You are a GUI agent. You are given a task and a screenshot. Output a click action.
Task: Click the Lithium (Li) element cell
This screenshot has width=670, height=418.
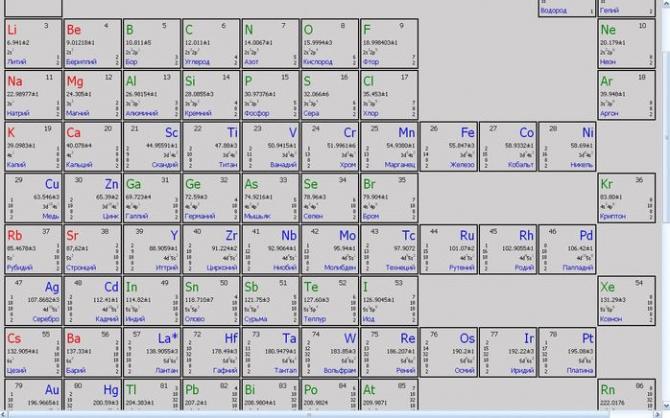[x=33, y=44]
